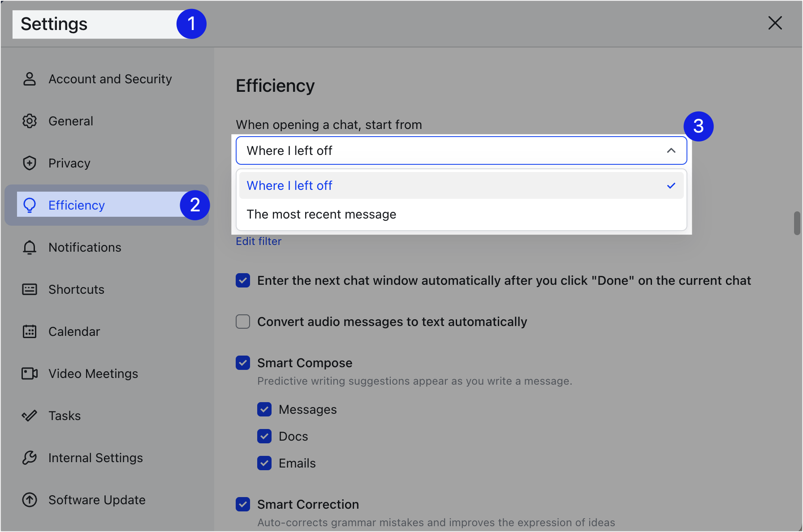Screen dimensions: 803x532
Task: Uncheck Enter the next chat window automatically
Action: (x=242, y=280)
